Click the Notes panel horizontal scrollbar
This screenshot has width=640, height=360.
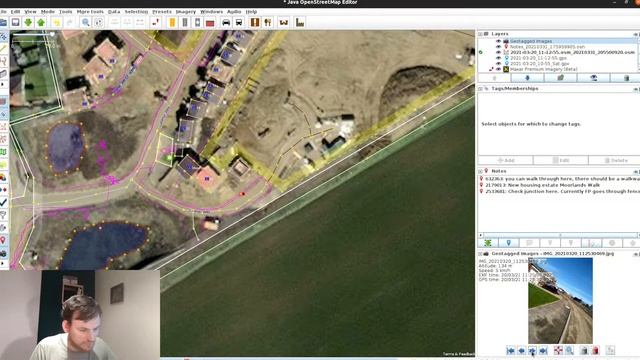pyautogui.click(x=560, y=235)
